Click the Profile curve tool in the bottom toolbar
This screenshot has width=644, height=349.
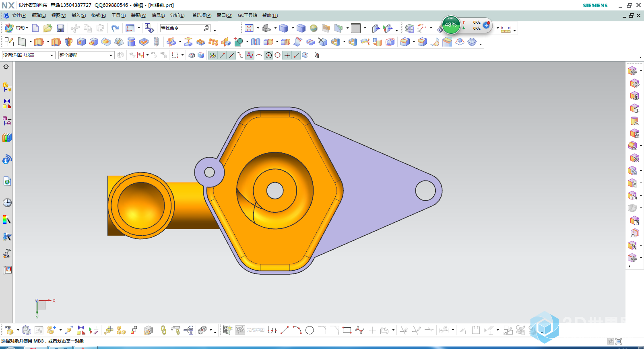[272, 330]
